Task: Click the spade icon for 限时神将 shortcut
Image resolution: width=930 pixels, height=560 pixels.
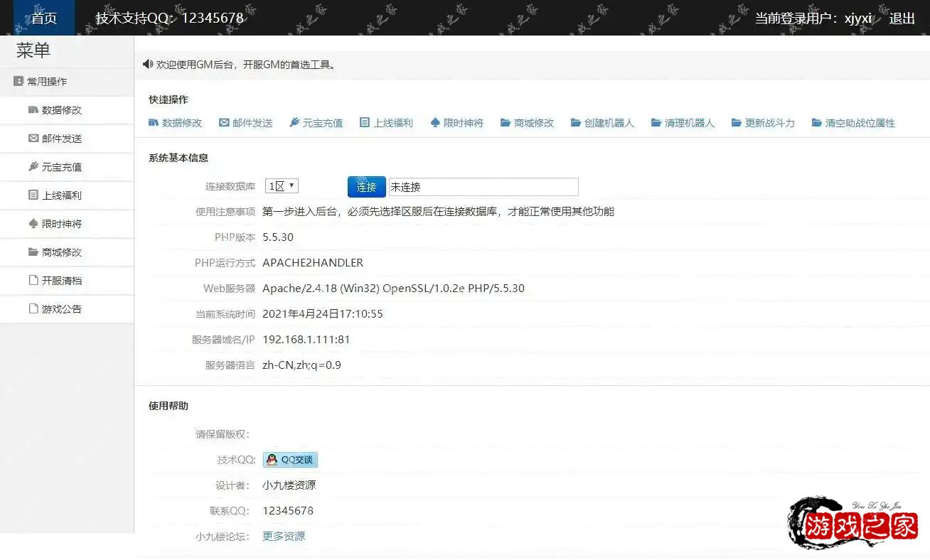Action: click(435, 123)
